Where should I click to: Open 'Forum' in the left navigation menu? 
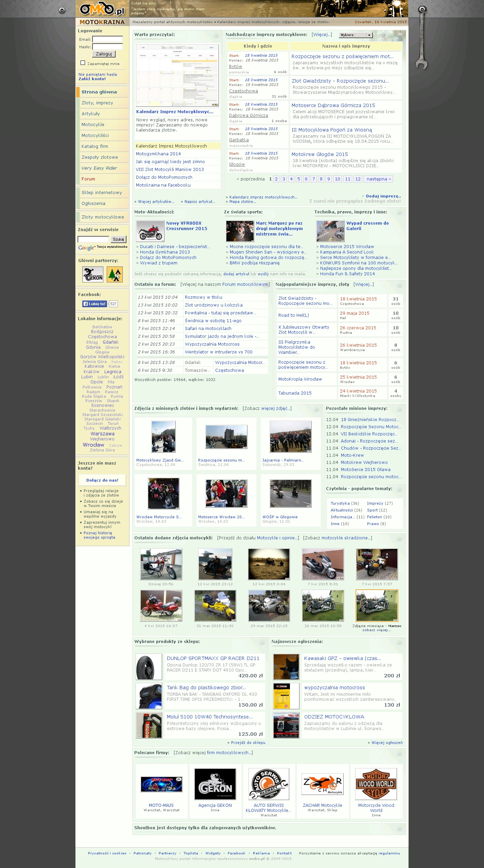click(x=88, y=179)
